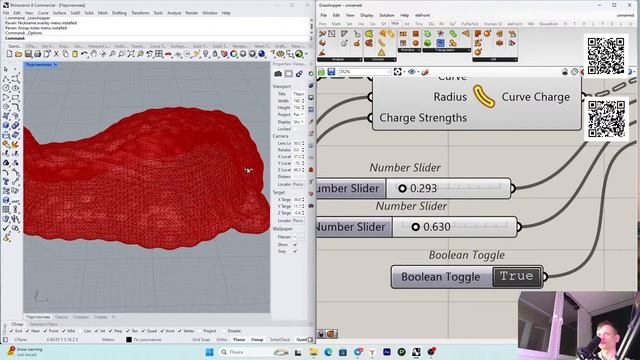The height and width of the screenshot is (360, 640).
Task: Open Microsoft Edge from the taskbar
Action: [x=328, y=352]
